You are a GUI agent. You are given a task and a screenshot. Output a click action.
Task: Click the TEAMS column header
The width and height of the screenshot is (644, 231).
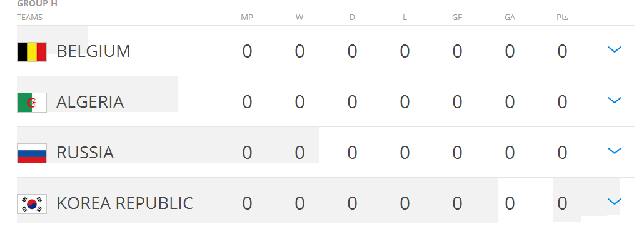(29, 18)
